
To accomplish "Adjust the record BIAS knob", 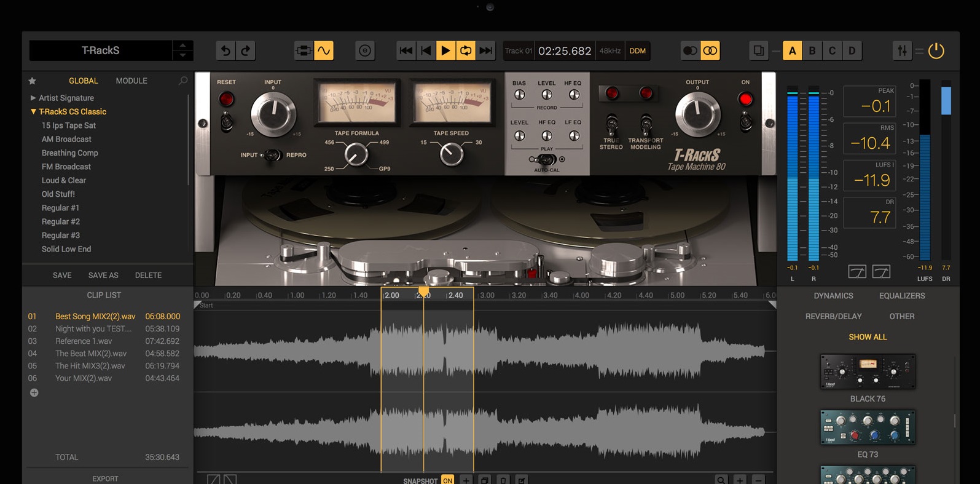I will click(x=519, y=94).
